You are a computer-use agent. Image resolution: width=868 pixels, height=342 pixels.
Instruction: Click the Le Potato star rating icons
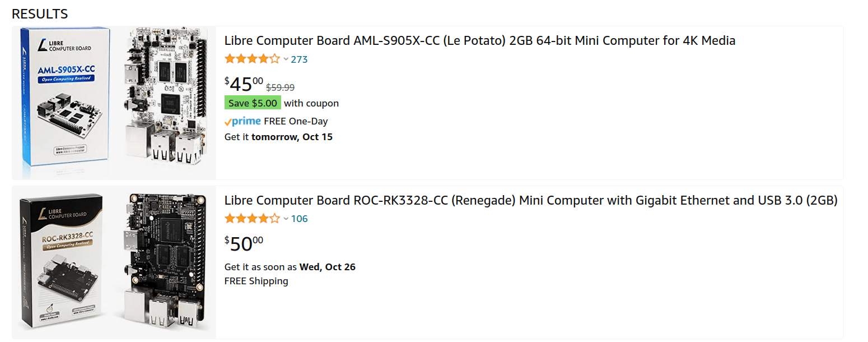coord(252,59)
